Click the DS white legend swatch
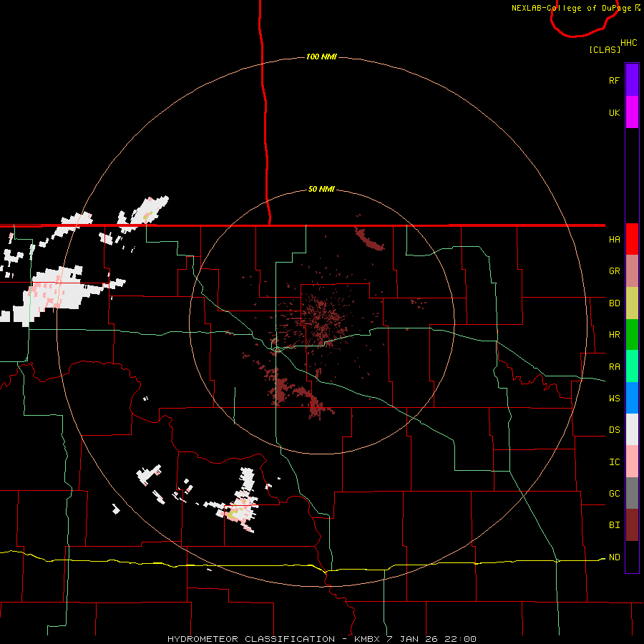 [x=632, y=429]
